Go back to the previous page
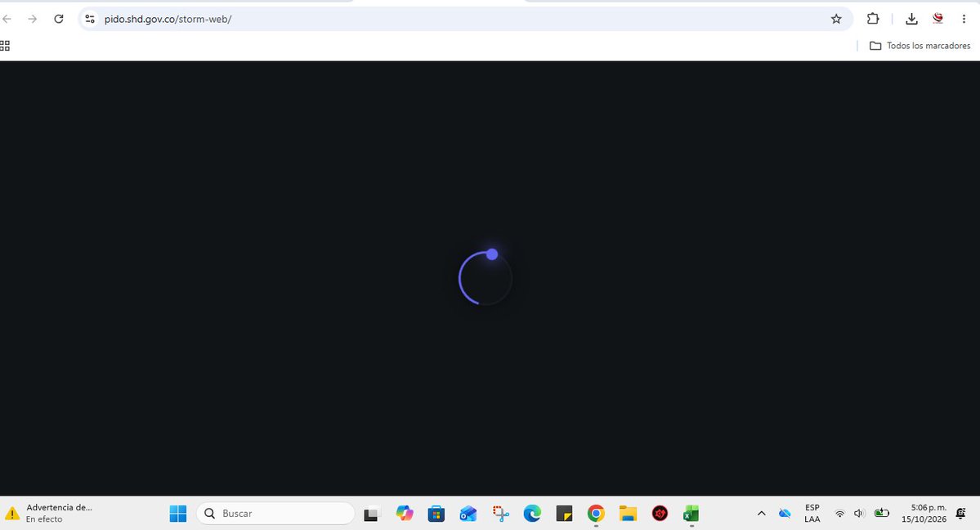Image resolution: width=980 pixels, height=530 pixels. coord(7,19)
